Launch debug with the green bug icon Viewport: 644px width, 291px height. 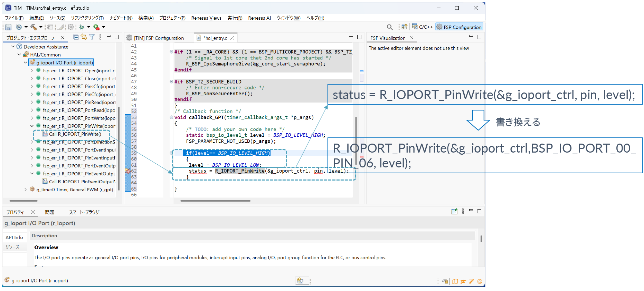(82, 27)
